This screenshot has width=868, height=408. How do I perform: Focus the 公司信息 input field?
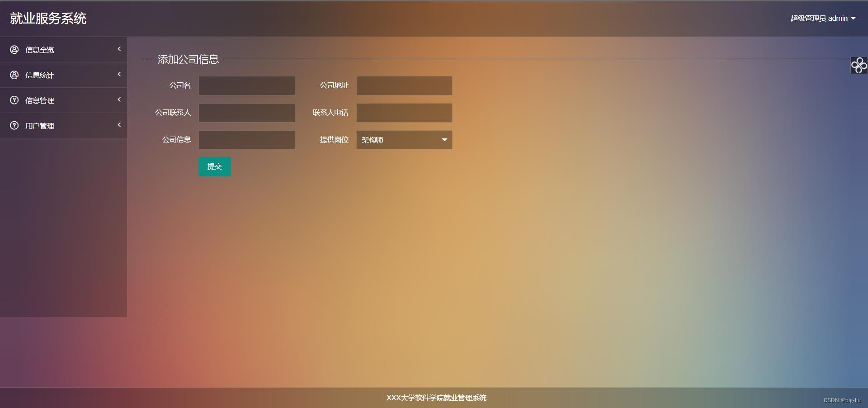[247, 140]
